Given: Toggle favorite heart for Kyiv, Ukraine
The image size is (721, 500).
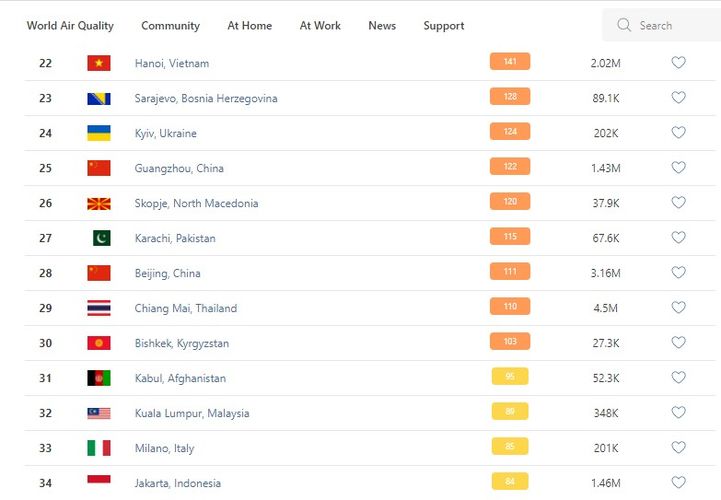Looking at the screenshot, I should (x=678, y=133).
